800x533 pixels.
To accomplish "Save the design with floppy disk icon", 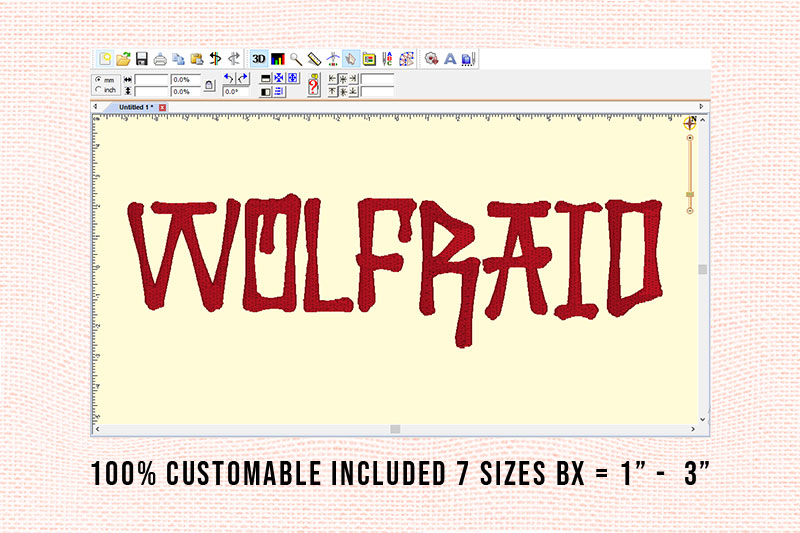I will point(142,59).
